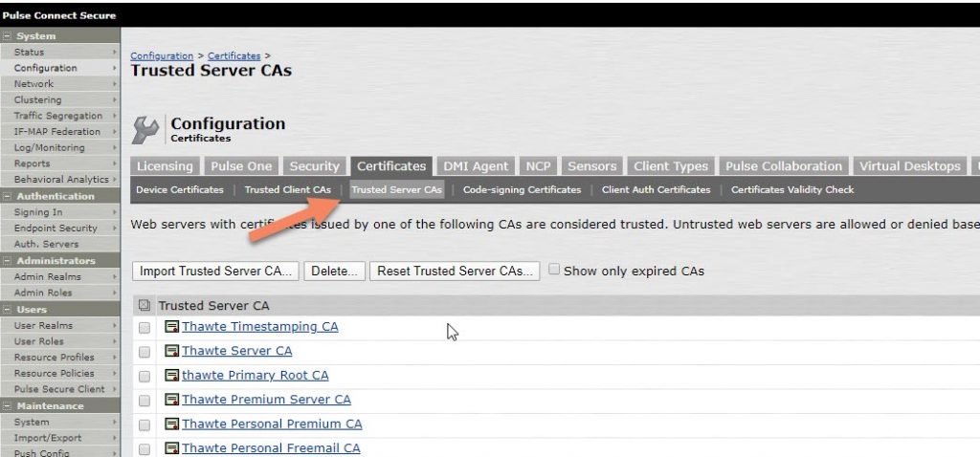Click the certificate icon beside Thawte Premium Server CA
This screenshot has height=457, width=980.
point(172,400)
